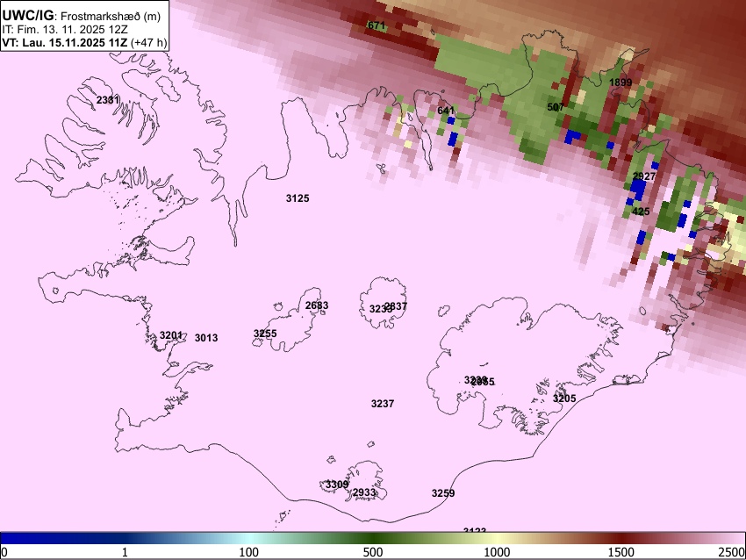Click the legend label 2500
746x560 pixels.
732,552
